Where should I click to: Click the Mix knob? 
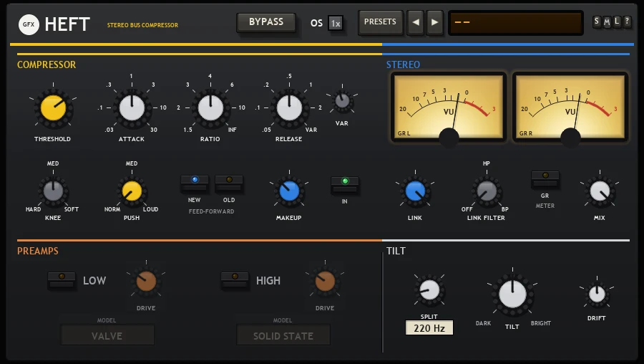[x=600, y=191]
